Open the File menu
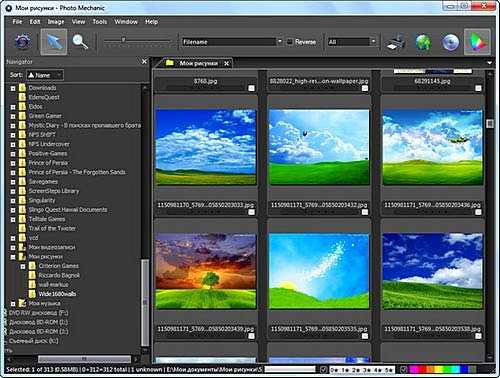Viewport: 500px width, 378px height. (17, 22)
